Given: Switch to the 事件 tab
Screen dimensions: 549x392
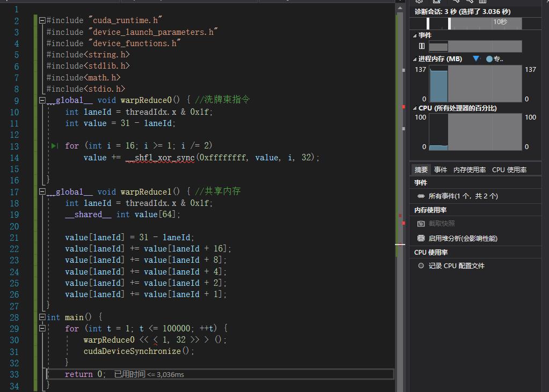Looking at the screenshot, I should point(441,170).
